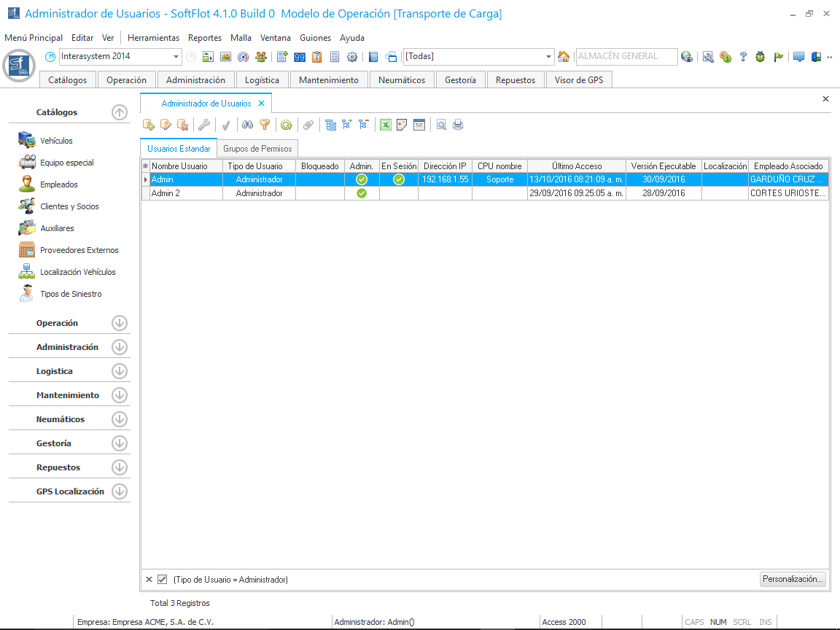Open the binoculars search tool

pyautogui.click(x=248, y=125)
